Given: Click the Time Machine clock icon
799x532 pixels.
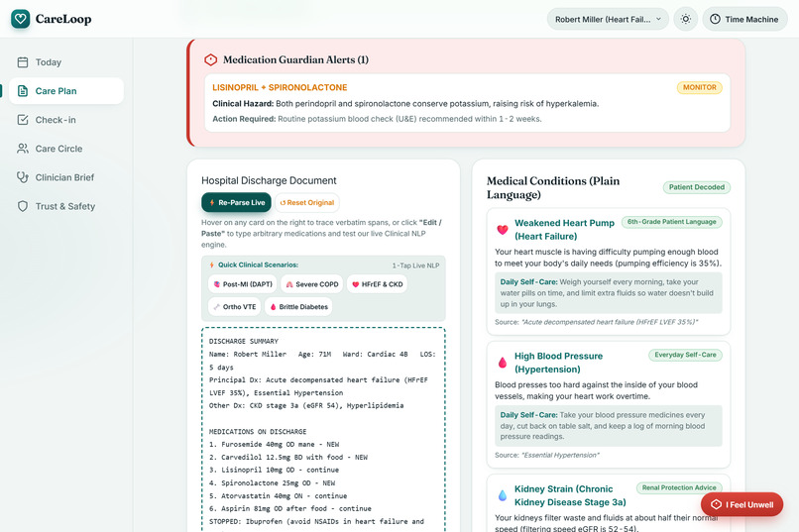Looking at the screenshot, I should tap(715, 20).
